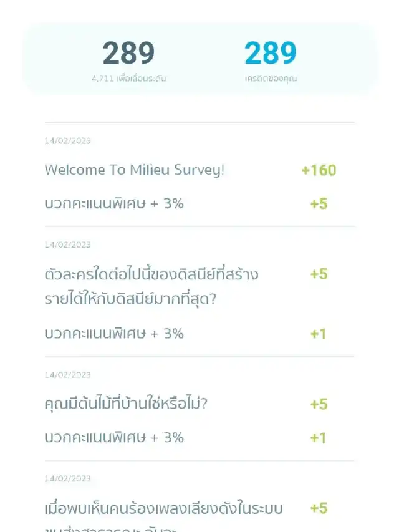This screenshot has width=399, height=532.
Task: Tap the 'เครดิตของคุณ' credits label
Action: (x=270, y=79)
